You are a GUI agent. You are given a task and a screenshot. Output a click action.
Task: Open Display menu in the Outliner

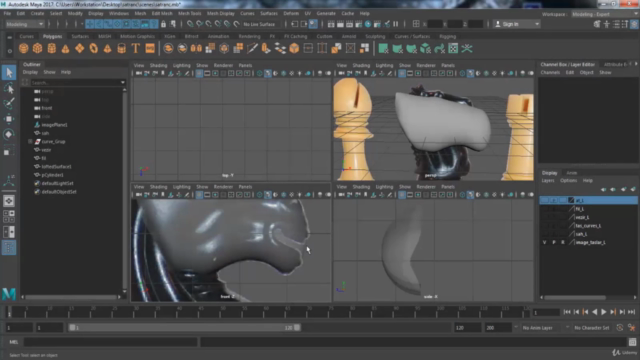30,72
